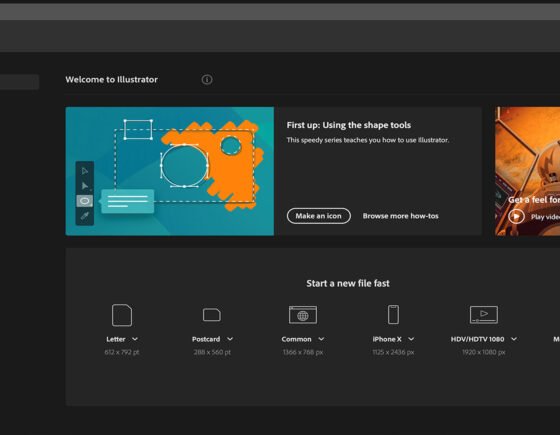Expand the Postcard preset dropdown chevron

click(x=230, y=339)
